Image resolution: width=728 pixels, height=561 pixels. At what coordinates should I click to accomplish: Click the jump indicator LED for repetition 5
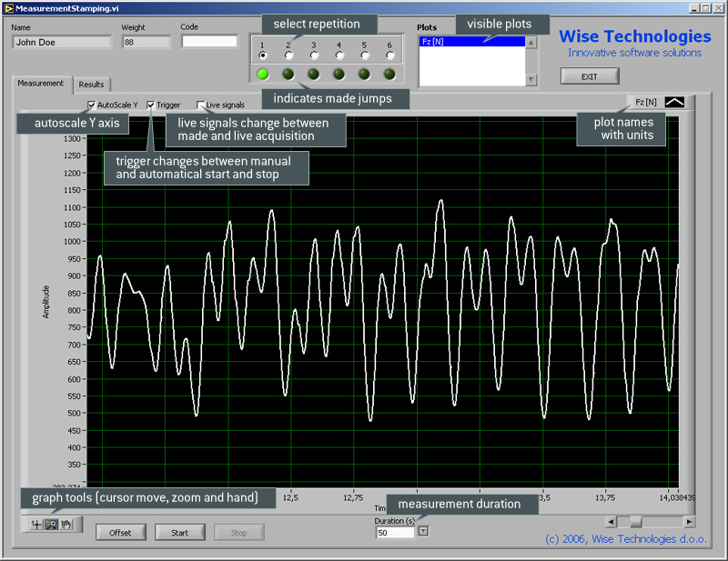click(365, 74)
